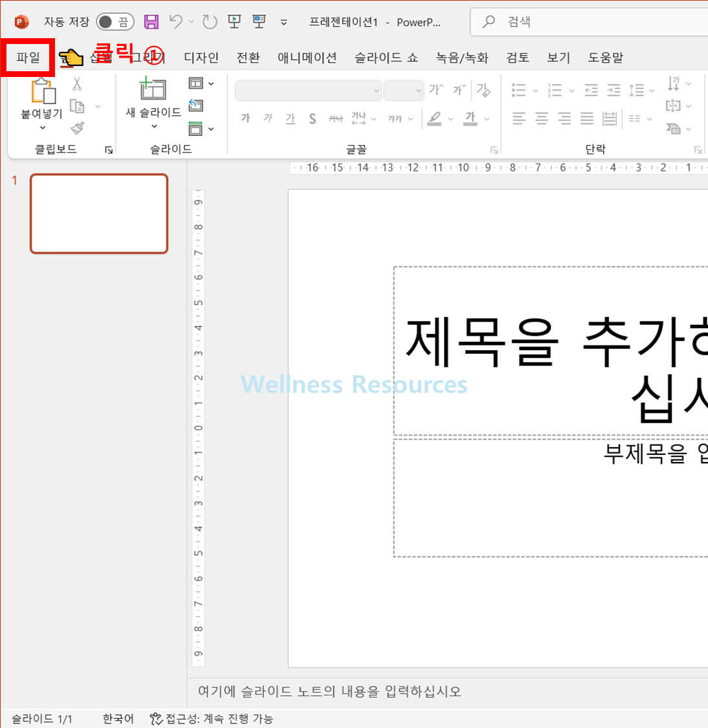Click the Decrease Font Size icon

click(x=459, y=89)
